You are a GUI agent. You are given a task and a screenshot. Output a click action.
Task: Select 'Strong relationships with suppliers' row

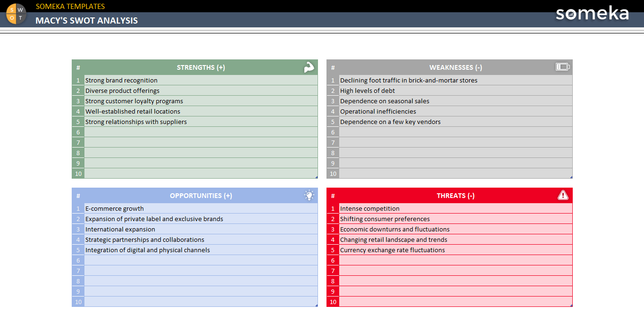click(201, 122)
